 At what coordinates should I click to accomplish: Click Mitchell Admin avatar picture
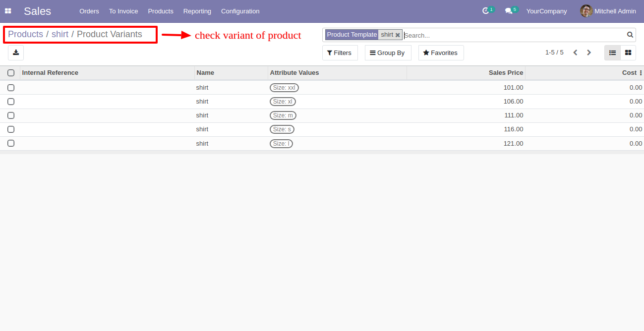(586, 11)
